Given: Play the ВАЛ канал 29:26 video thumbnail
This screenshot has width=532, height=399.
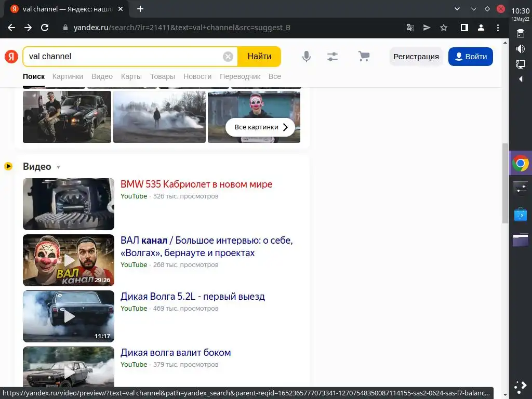Looking at the screenshot, I should tap(69, 260).
